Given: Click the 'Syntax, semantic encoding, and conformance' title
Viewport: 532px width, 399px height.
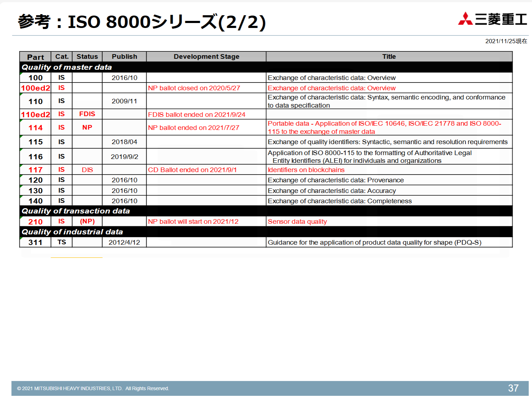Looking at the screenshot, I should pyautogui.click(x=387, y=101).
